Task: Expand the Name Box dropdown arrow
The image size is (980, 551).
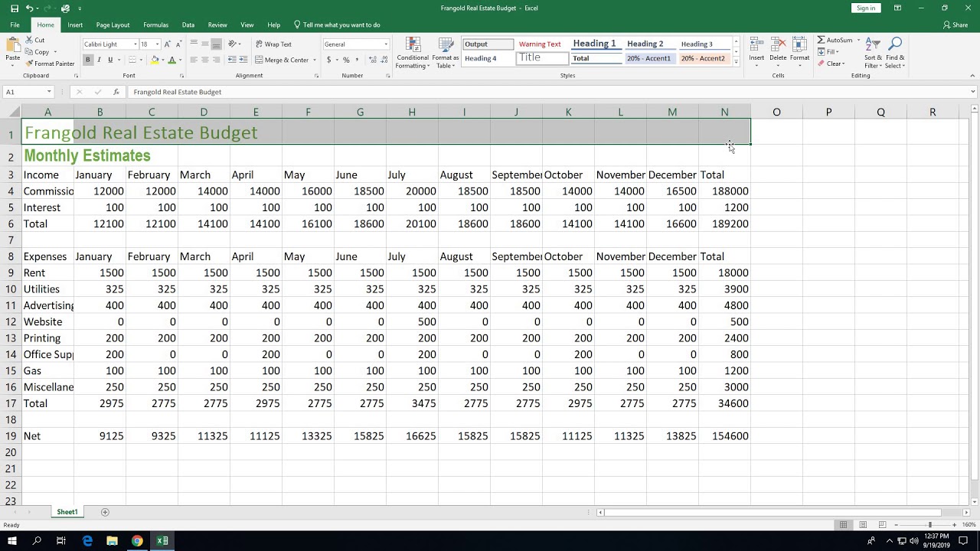Action: click(49, 92)
